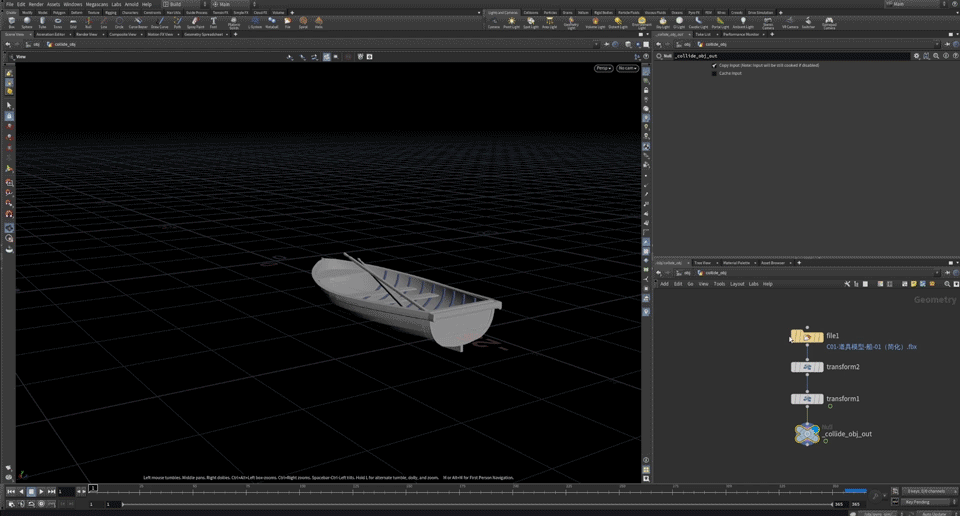Select the transform2 node
The image size is (960, 516).
807,367
